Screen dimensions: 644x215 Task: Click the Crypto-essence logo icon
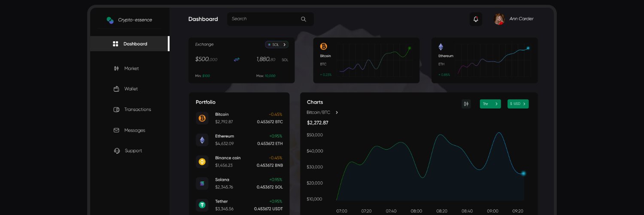[110, 20]
